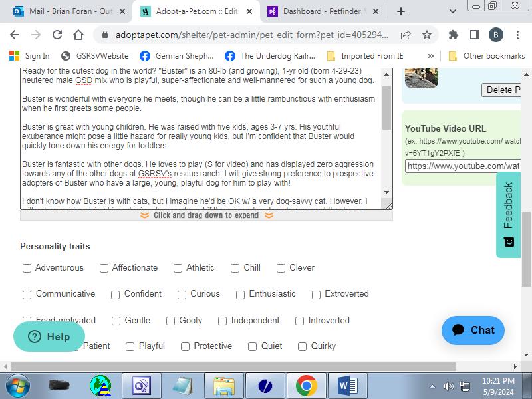
Task: Expand the hidden bookmarks overflow chevron
Action: coord(430,56)
